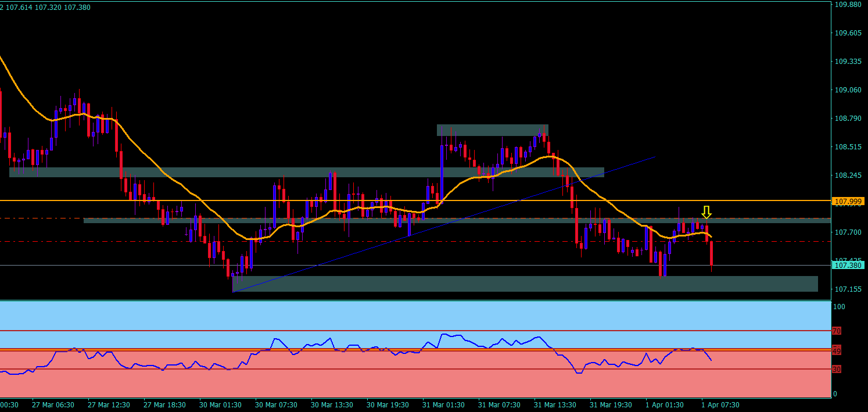868x412 pixels.
Task: Click the RSI level 49 label
Action: (x=837, y=350)
